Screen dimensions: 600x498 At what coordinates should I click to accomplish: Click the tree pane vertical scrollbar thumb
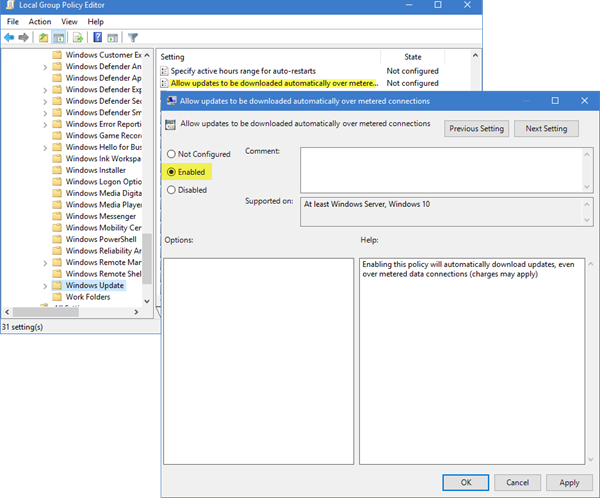(x=147, y=259)
